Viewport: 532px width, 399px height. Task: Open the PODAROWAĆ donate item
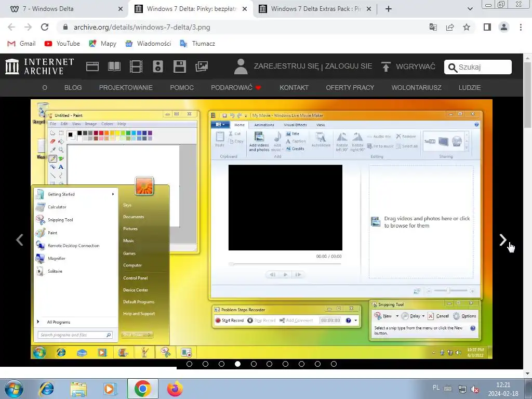tap(236, 87)
